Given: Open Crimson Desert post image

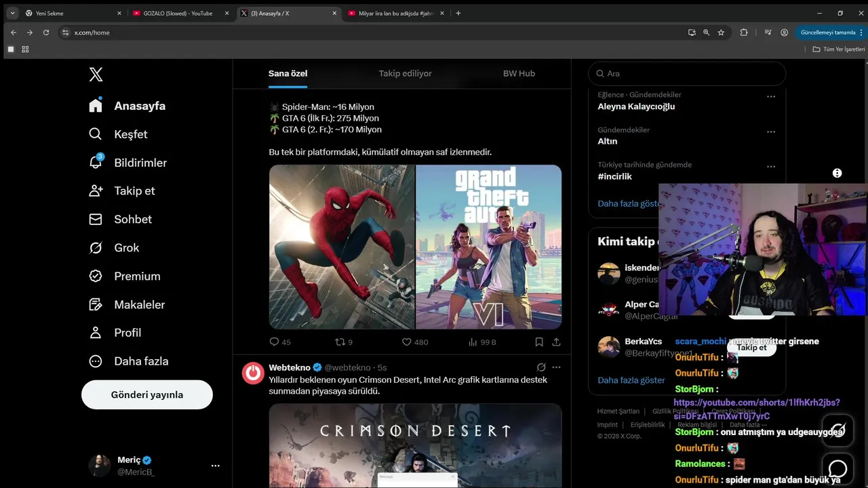Looking at the screenshot, I should click(415, 445).
